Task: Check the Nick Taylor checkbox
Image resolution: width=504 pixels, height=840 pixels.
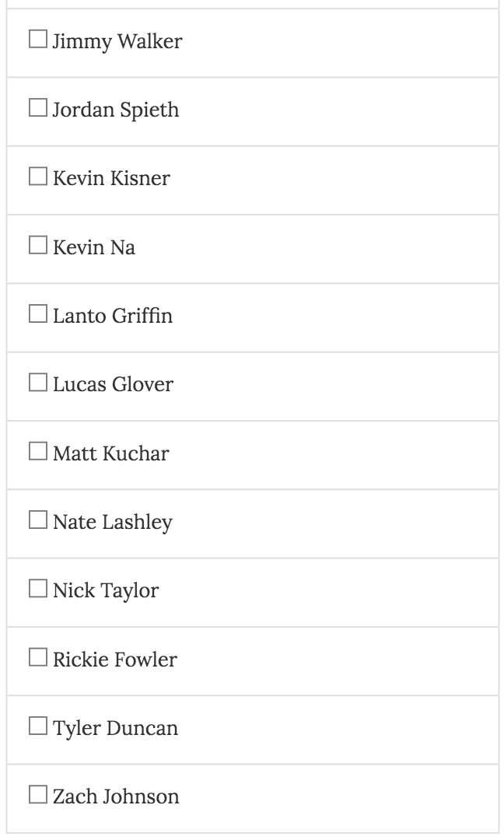Action: [38, 589]
